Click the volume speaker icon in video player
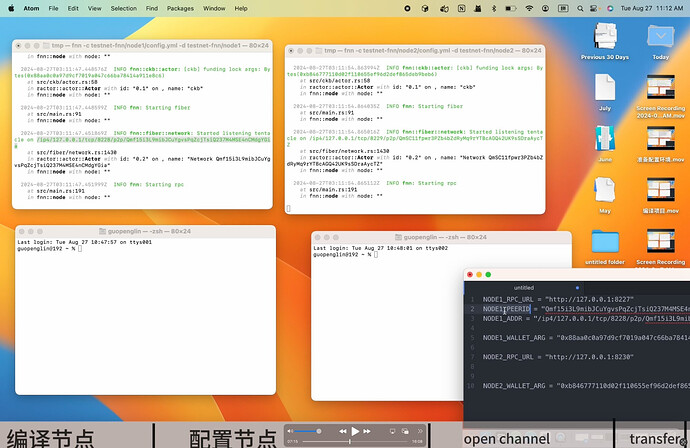The height and width of the screenshot is (448, 690). (290, 431)
